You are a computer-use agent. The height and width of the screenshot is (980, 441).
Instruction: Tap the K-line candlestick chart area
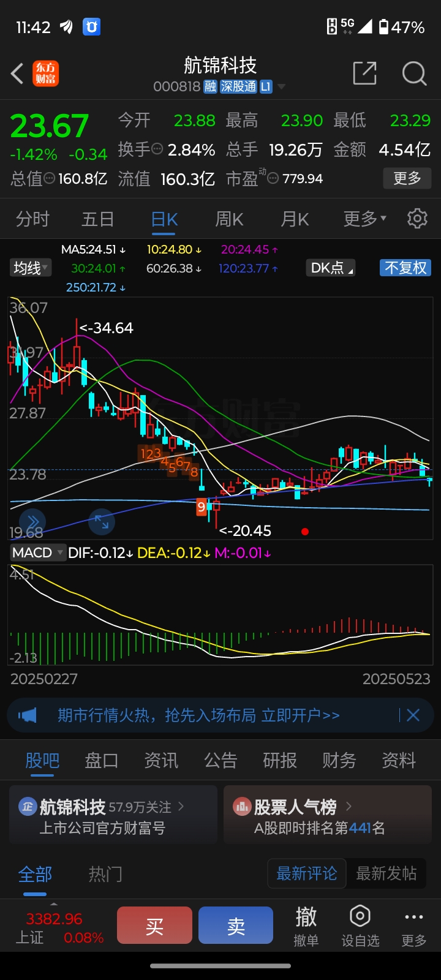coord(221,418)
